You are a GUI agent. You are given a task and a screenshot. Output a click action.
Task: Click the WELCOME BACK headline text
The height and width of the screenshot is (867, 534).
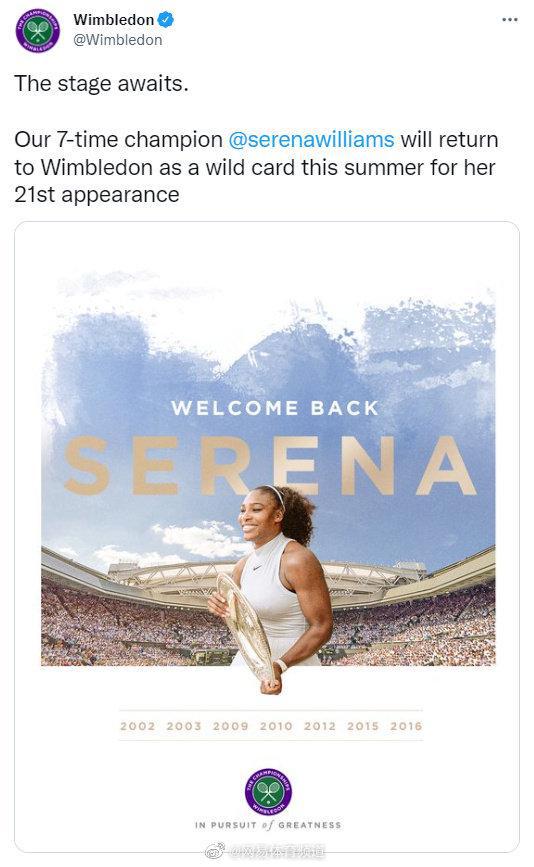[275, 408]
